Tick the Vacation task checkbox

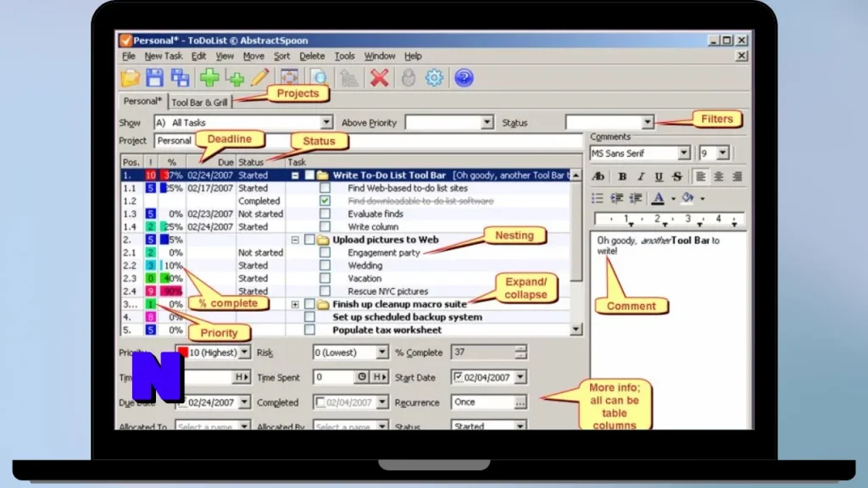pos(325,278)
